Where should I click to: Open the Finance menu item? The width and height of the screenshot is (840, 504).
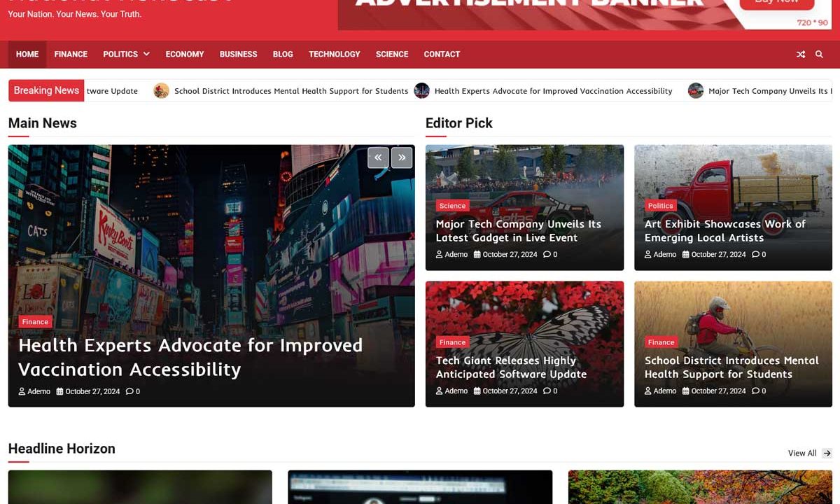click(x=71, y=55)
